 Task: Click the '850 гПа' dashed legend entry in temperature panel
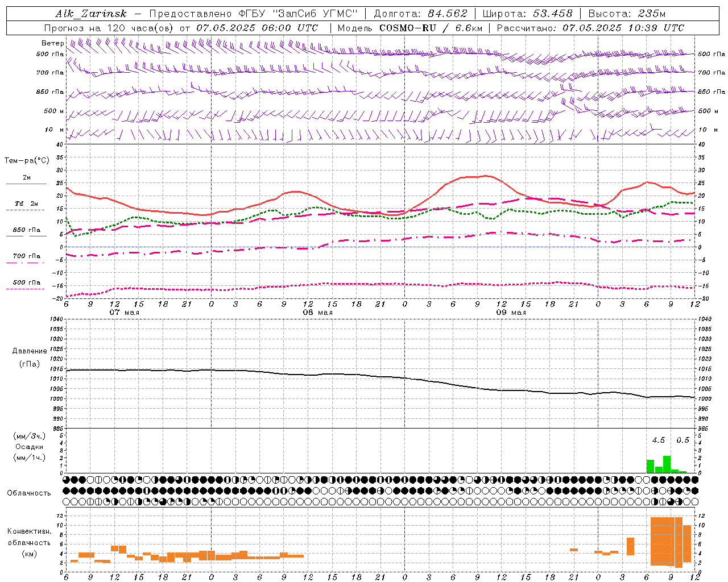27,230
